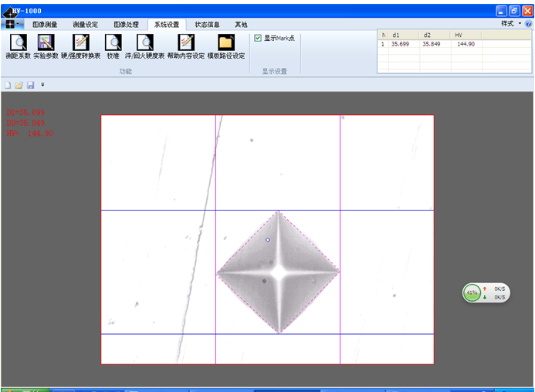Select the first measurement row with 35.699
Screen dimensions: 535x392
pos(400,45)
